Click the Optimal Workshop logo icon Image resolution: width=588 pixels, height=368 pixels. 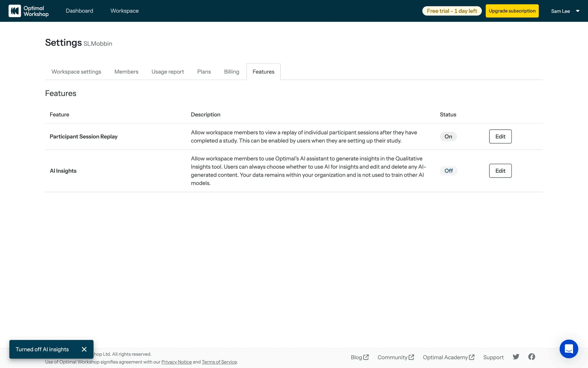pos(15,11)
